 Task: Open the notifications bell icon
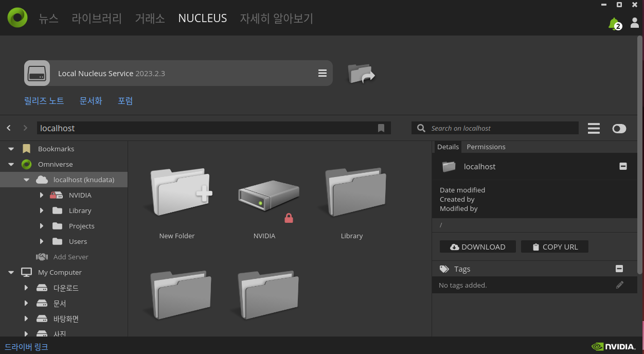614,24
